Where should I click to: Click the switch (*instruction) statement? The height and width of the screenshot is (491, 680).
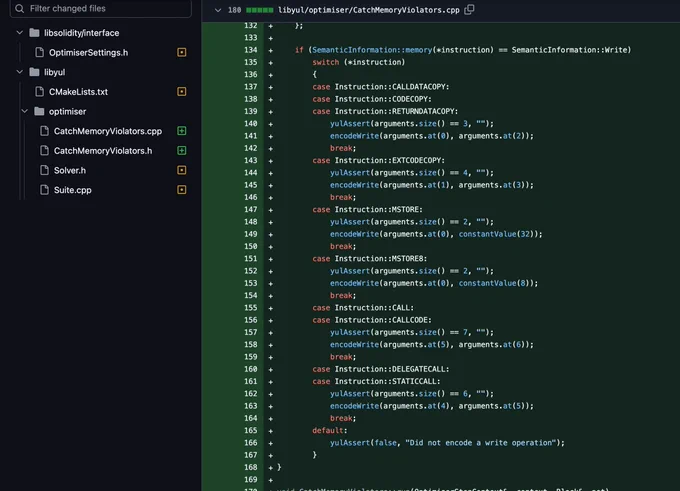[x=359, y=62]
